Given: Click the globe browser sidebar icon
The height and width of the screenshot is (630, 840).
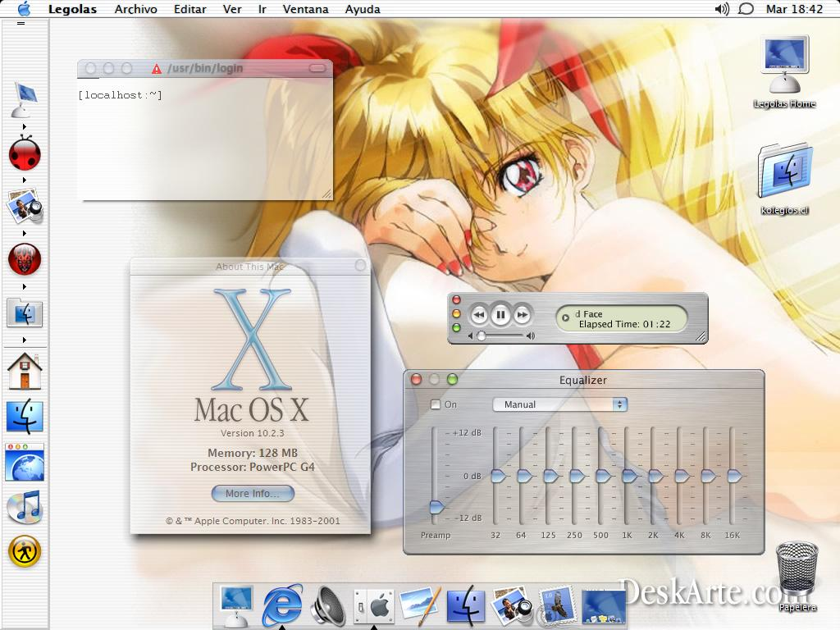Looking at the screenshot, I should (25, 462).
